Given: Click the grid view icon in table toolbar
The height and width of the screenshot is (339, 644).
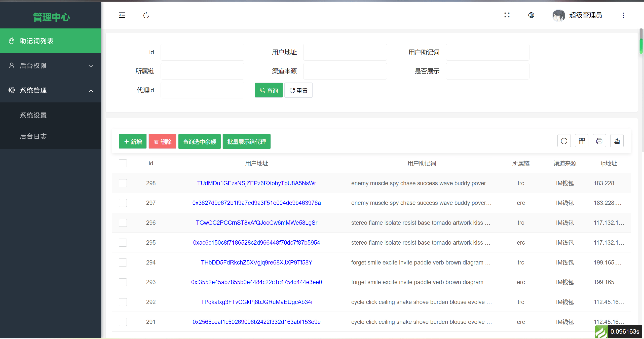Looking at the screenshot, I should [x=582, y=141].
